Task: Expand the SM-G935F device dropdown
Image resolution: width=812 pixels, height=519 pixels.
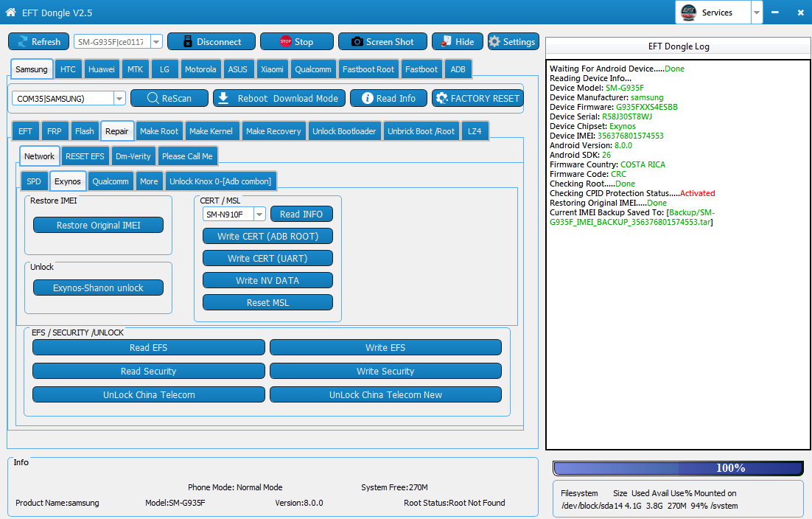Action: coord(156,42)
